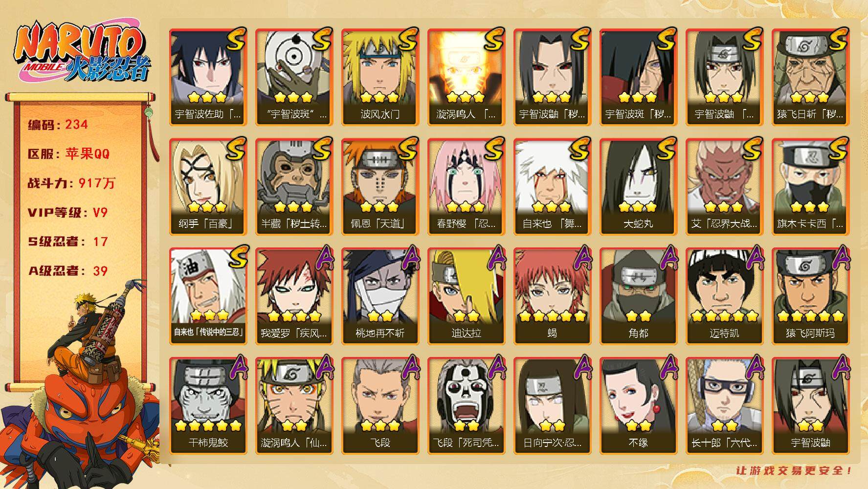Select the 迈特凯 ninja card
Viewport: 868px width, 489px height.
click(x=724, y=296)
